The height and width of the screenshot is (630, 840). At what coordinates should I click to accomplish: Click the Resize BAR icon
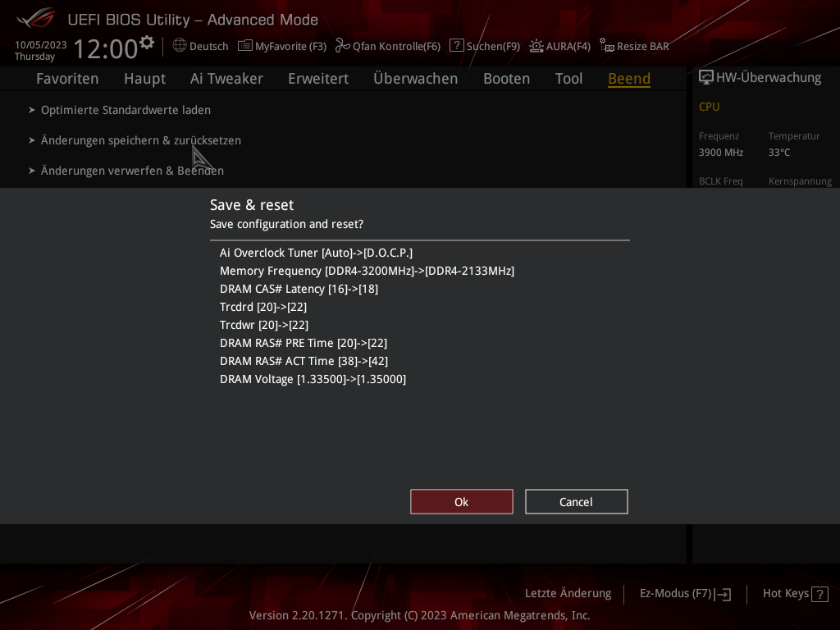(x=607, y=46)
